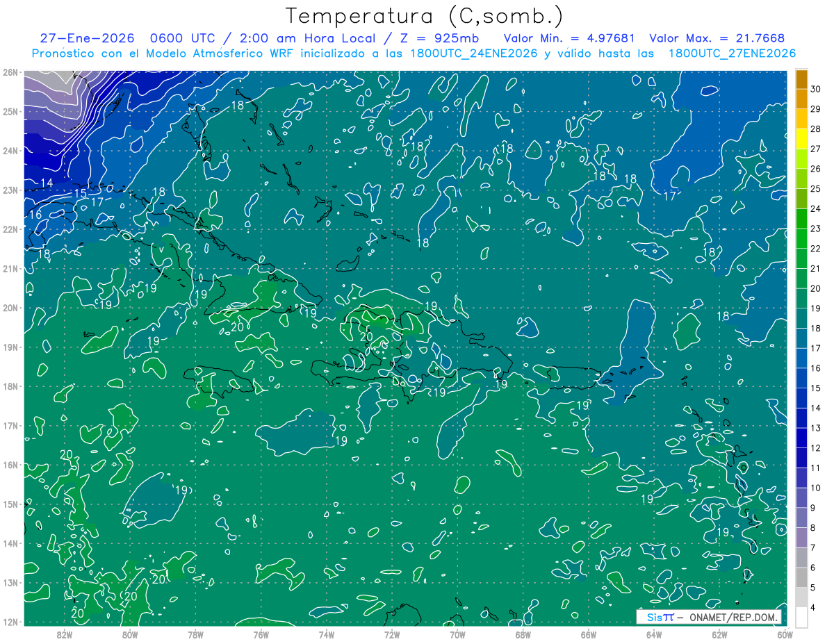This screenshot has width=834, height=644.
Task: Click the purple legend swatch between 8 and 9
Action: click(x=801, y=518)
